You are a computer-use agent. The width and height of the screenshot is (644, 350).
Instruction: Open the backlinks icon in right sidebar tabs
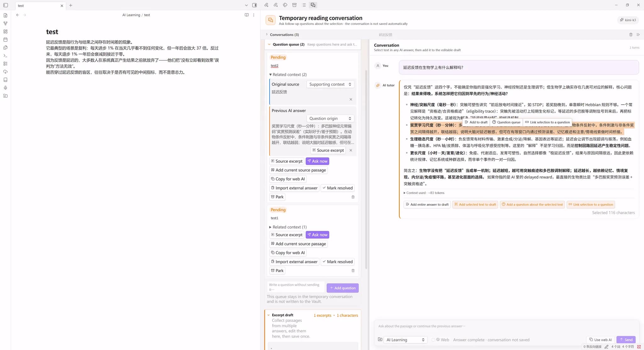(x=266, y=5)
